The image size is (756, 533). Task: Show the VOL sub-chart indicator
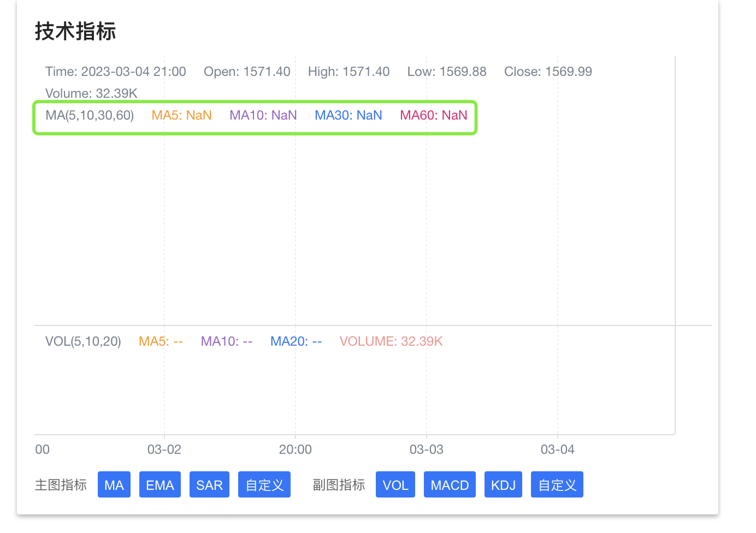tap(395, 484)
